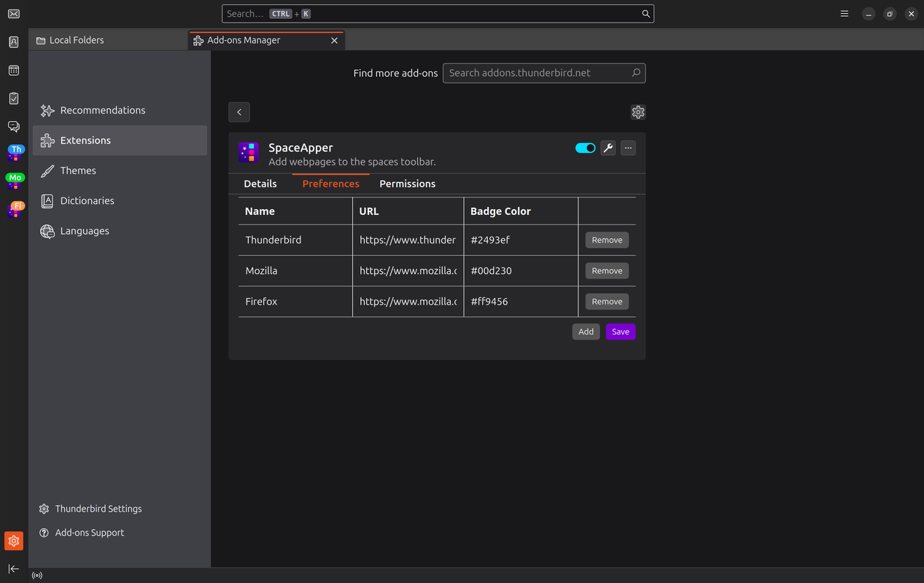Click the global Search field

point(438,14)
